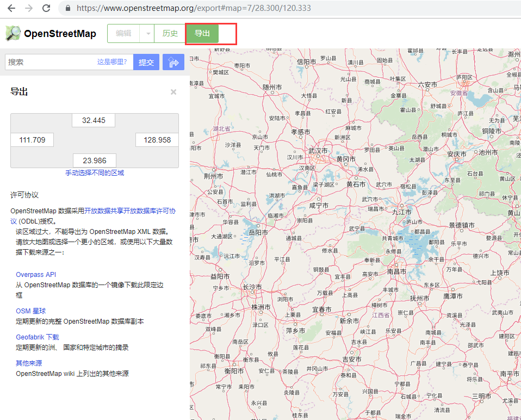Click 信阳市 label on the map
The width and height of the screenshot is (521, 420).
(x=306, y=62)
